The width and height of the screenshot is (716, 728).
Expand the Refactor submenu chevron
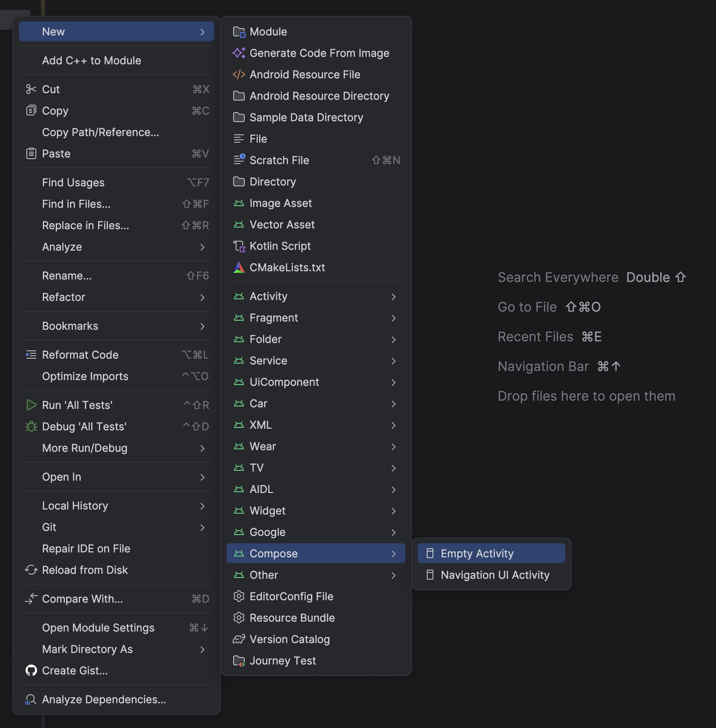point(202,298)
